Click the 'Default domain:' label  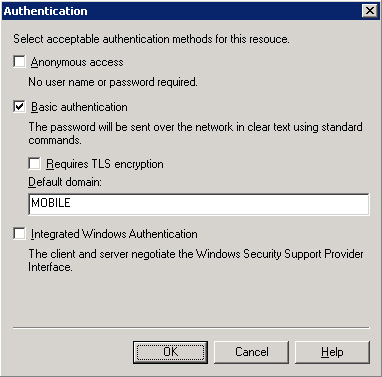click(x=65, y=182)
